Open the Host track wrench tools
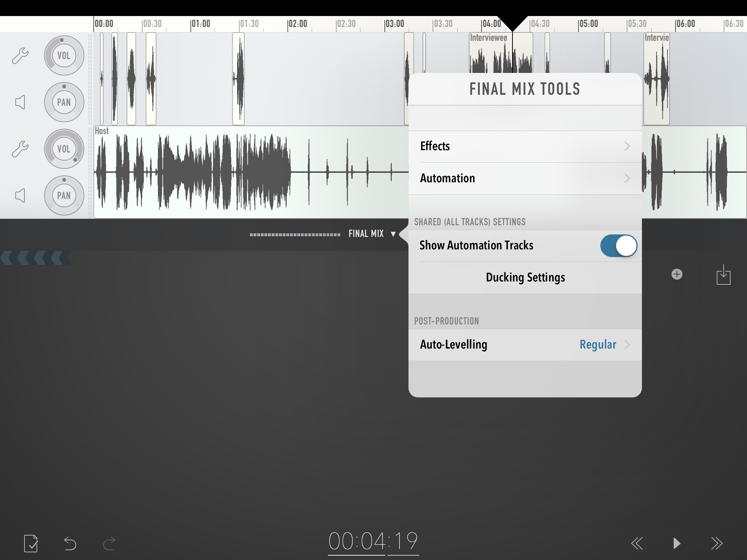Image resolution: width=747 pixels, height=560 pixels. tap(20, 149)
